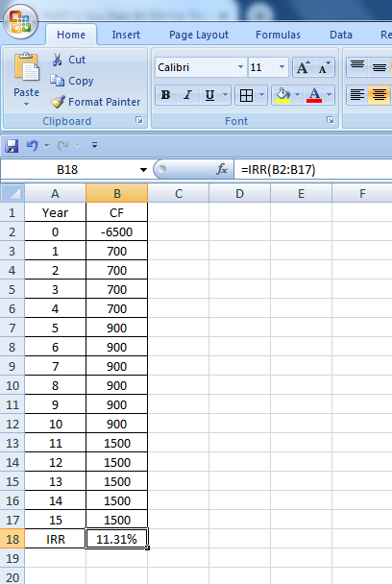Screen dimensions: 392x584
Task: Align text left
Action: point(357,94)
